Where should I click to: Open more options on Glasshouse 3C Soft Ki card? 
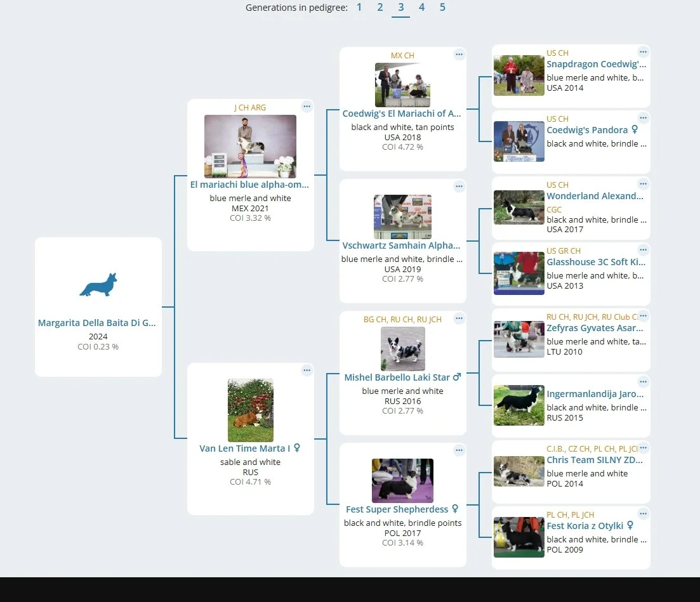[643, 250]
